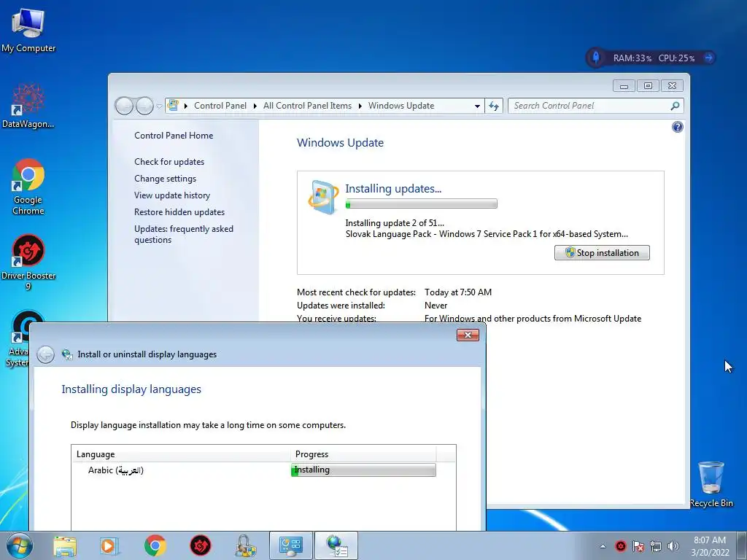
Task: Click back arrow in display languages dialog
Action: [x=46, y=354]
